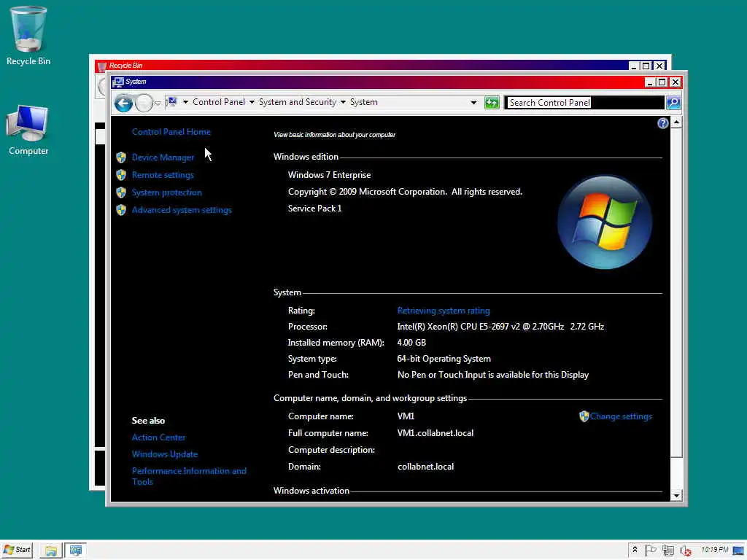Open the Recycle Bin desktop icon
This screenshot has width=747, height=560.
pos(28,36)
